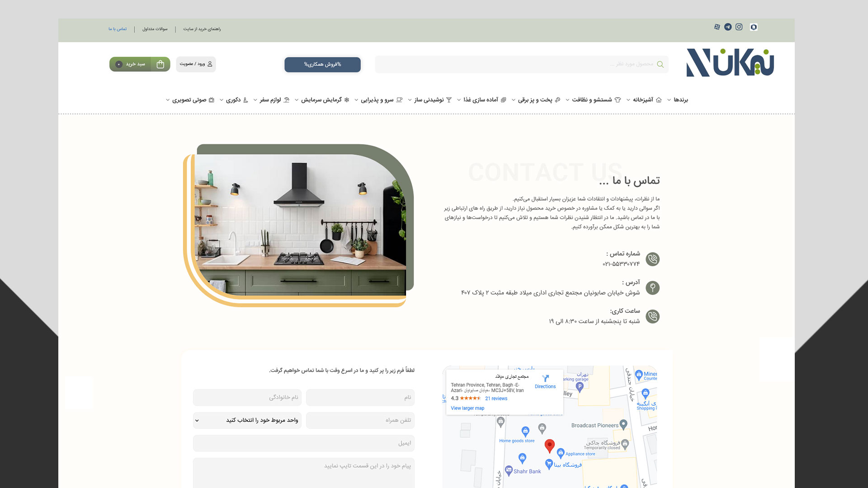This screenshot has width=868, height=488.
Task: Open the برندها menu item
Action: 680,100
